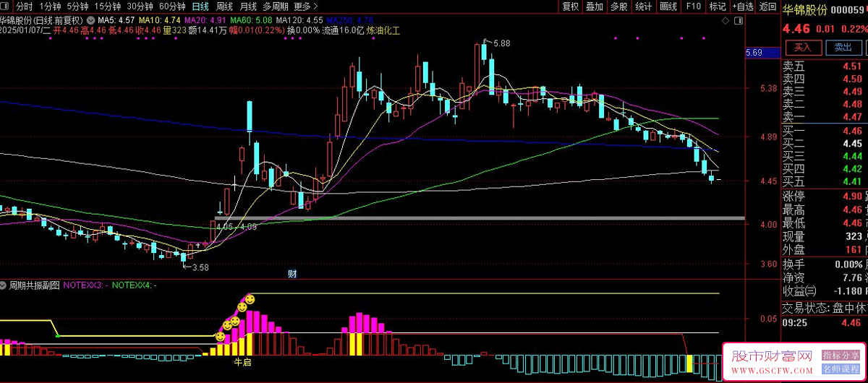Add stock via +自选 button
Screen dimensions: 868x383
742,7
